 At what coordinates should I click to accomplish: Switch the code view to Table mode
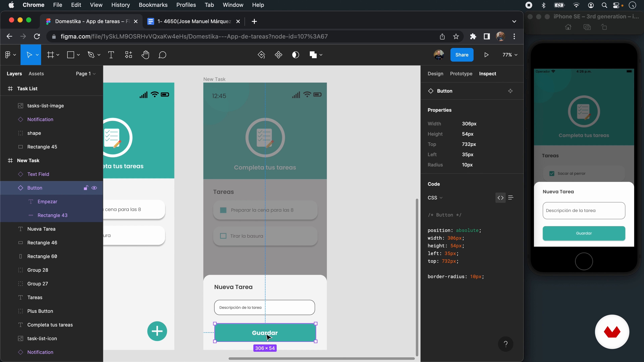tap(511, 198)
